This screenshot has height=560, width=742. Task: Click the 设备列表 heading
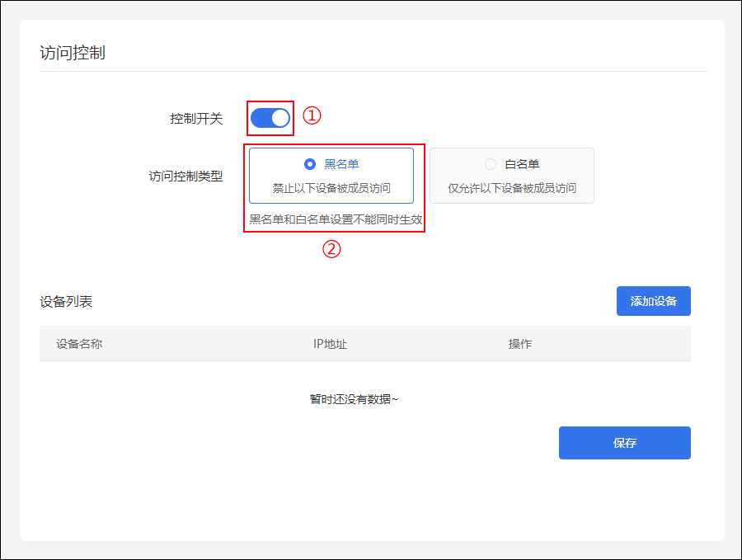[x=66, y=302]
